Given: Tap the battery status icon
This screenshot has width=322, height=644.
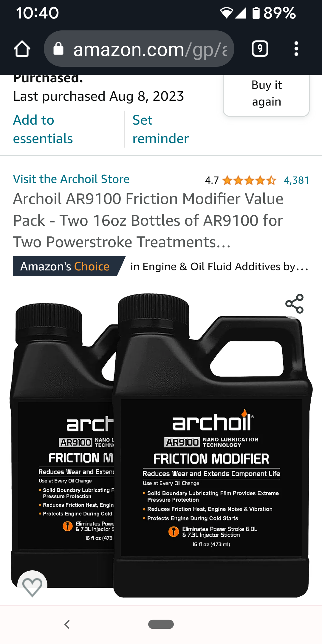Looking at the screenshot, I should [256, 13].
